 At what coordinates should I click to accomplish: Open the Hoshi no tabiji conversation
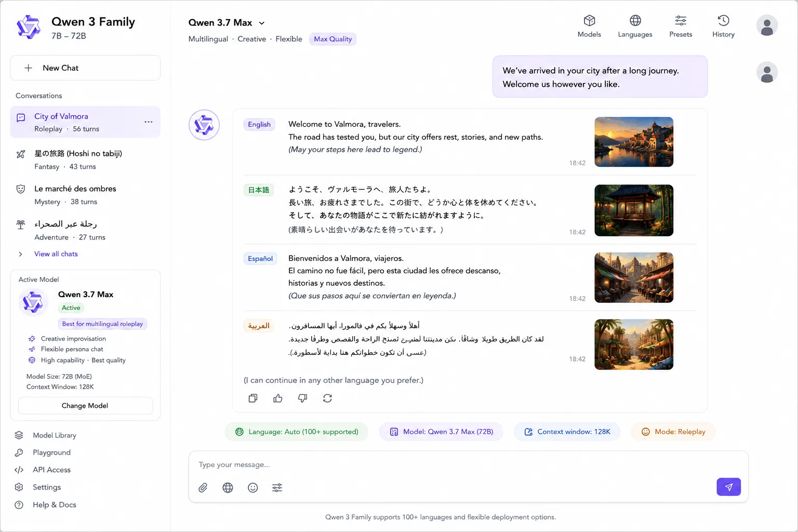point(85,159)
